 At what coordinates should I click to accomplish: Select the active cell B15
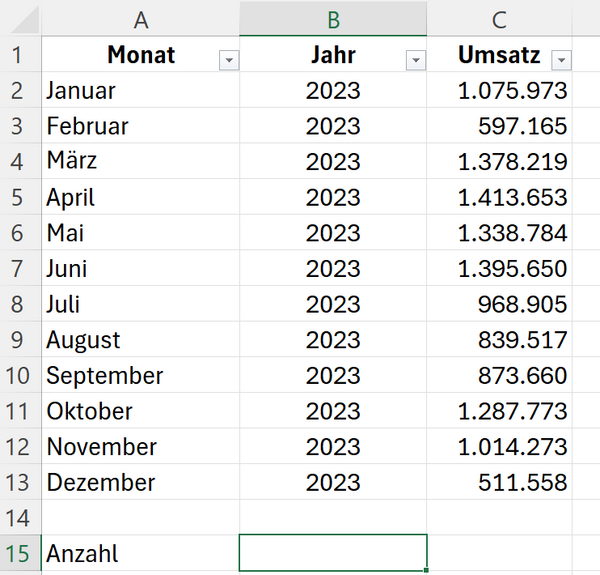[x=333, y=553]
